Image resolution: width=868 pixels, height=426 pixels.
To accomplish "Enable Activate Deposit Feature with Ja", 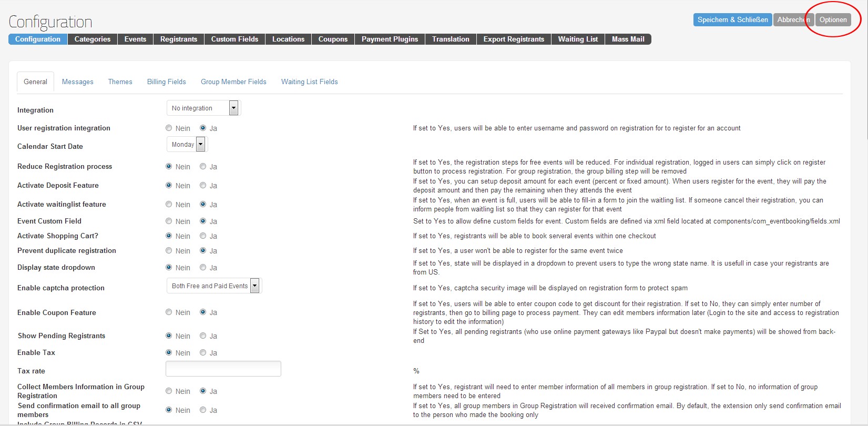I will (203, 185).
